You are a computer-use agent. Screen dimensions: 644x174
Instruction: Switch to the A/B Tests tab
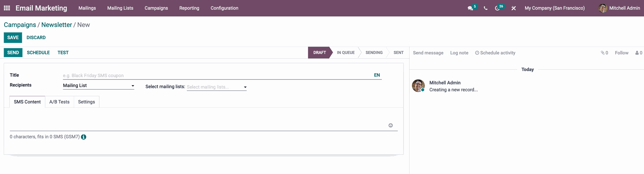(x=59, y=102)
